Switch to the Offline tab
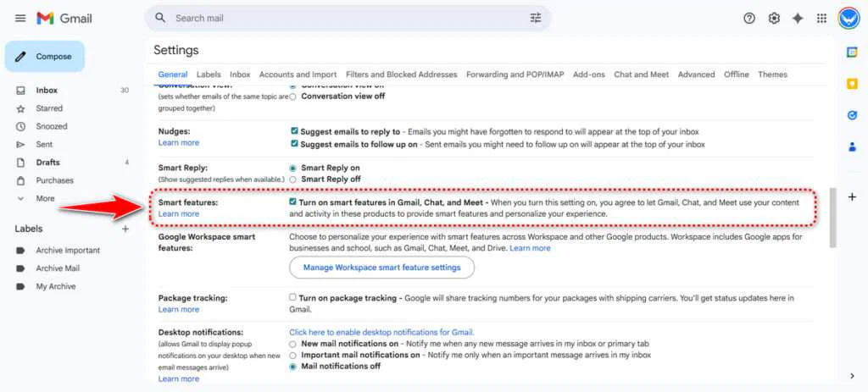The width and height of the screenshot is (868, 392). click(737, 75)
